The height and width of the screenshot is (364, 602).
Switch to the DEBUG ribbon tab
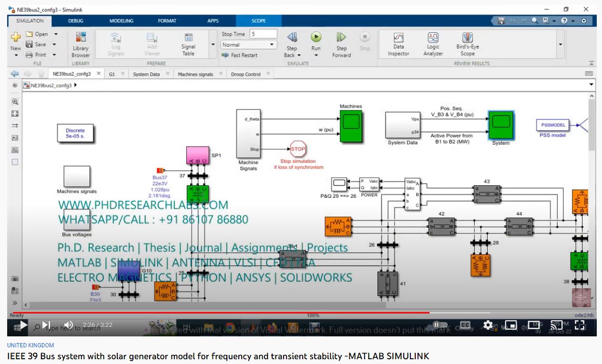click(75, 21)
